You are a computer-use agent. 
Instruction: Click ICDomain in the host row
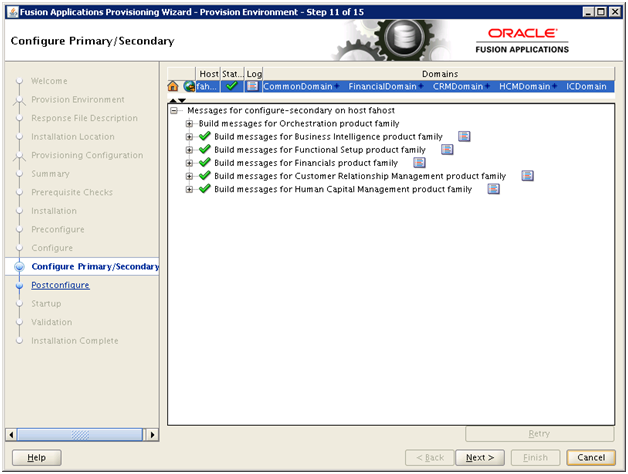point(586,87)
